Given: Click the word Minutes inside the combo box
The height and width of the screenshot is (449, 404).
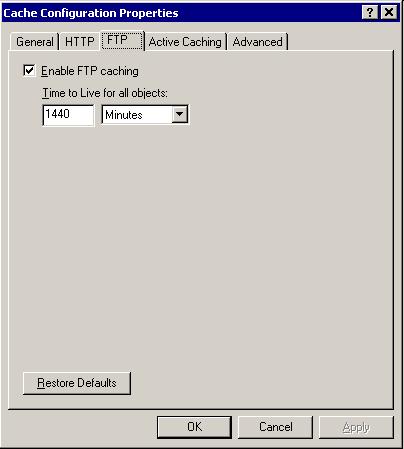Looking at the screenshot, I should pyautogui.click(x=124, y=115).
